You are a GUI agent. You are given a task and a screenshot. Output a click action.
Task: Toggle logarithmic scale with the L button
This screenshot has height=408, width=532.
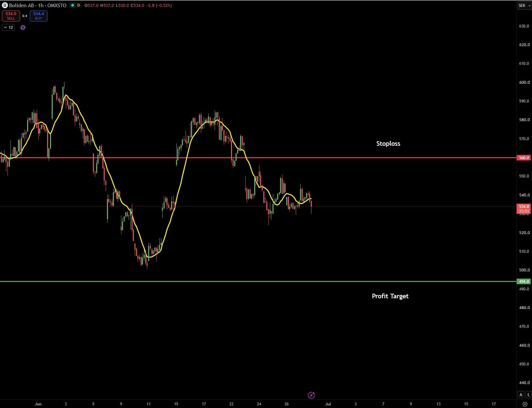[x=528, y=395]
